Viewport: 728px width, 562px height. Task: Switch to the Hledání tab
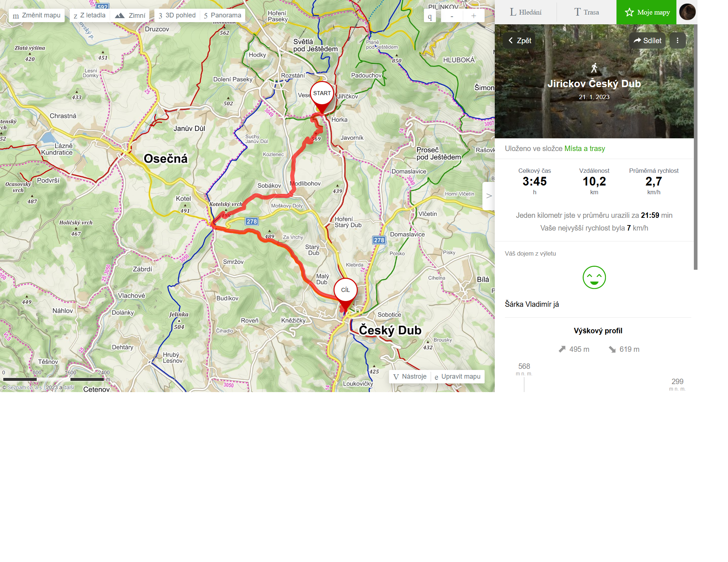tap(526, 12)
